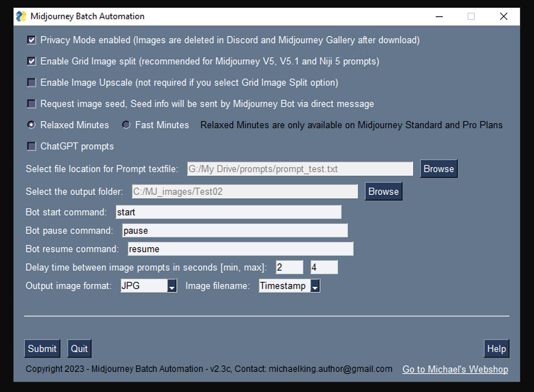Click the Bot pause command field
Image resolution: width=534 pixels, height=392 pixels.
pyautogui.click(x=236, y=230)
